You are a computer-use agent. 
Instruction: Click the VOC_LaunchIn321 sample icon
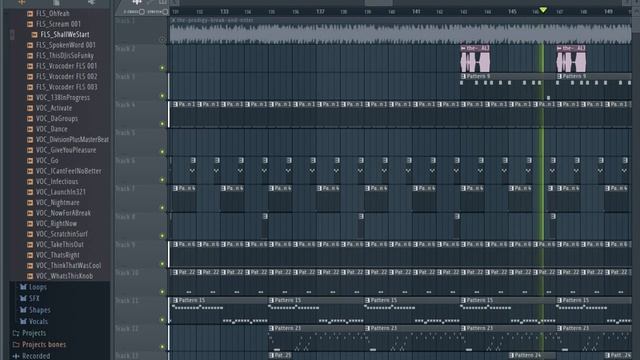click(30, 192)
